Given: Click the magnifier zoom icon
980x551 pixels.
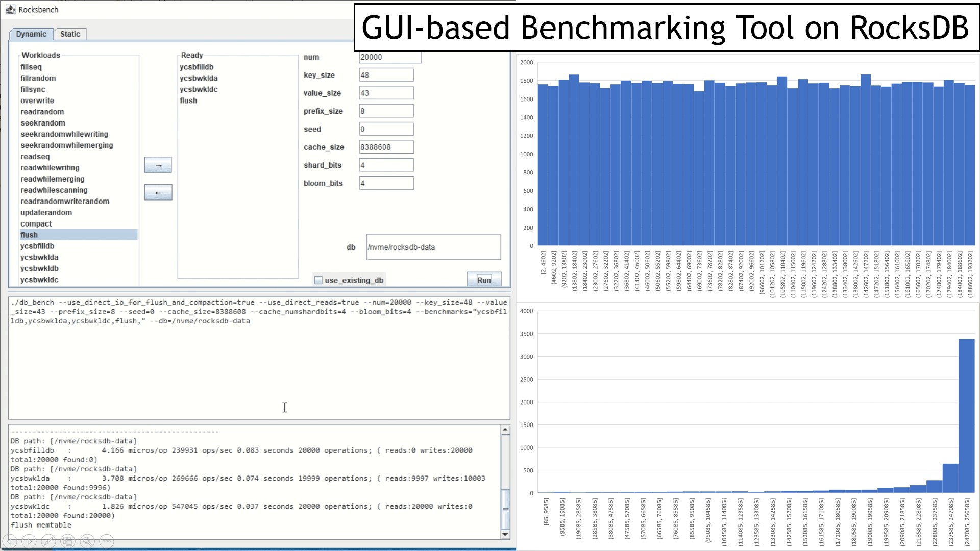Looking at the screenshot, I should point(87,541).
